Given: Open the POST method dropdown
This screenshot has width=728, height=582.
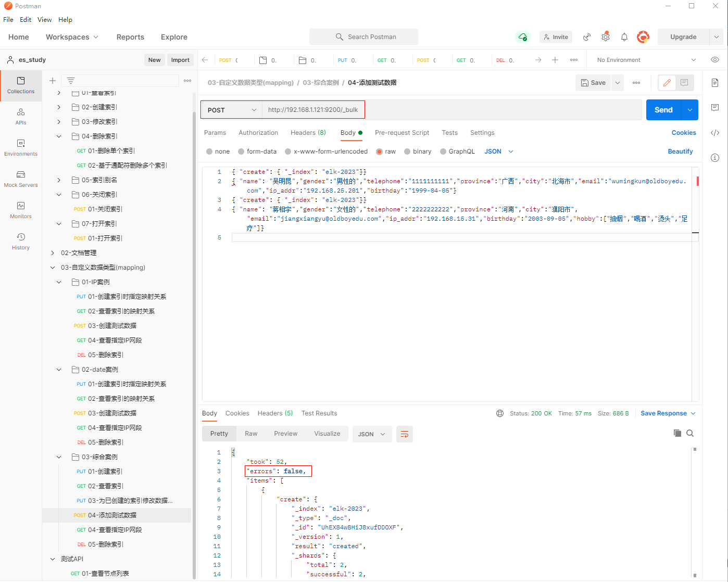Looking at the screenshot, I should [232, 110].
